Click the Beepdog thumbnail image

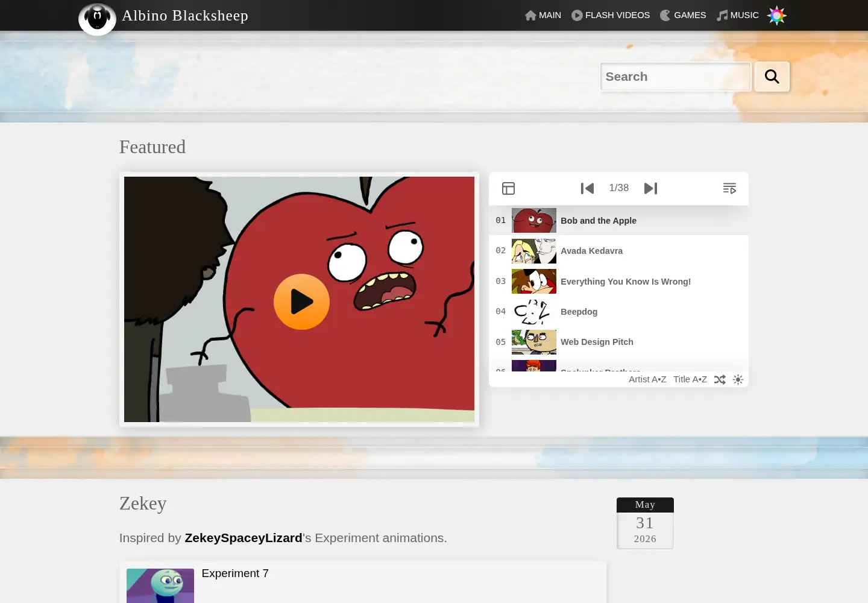[x=534, y=312]
